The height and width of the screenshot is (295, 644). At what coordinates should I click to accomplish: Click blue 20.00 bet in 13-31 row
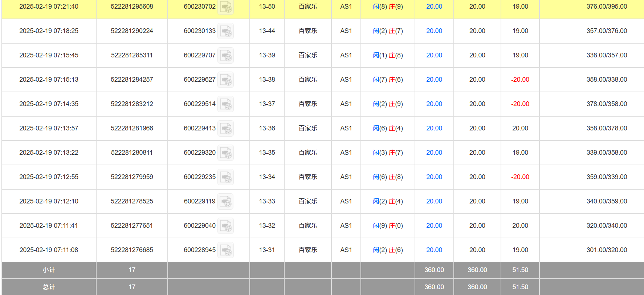click(x=434, y=250)
